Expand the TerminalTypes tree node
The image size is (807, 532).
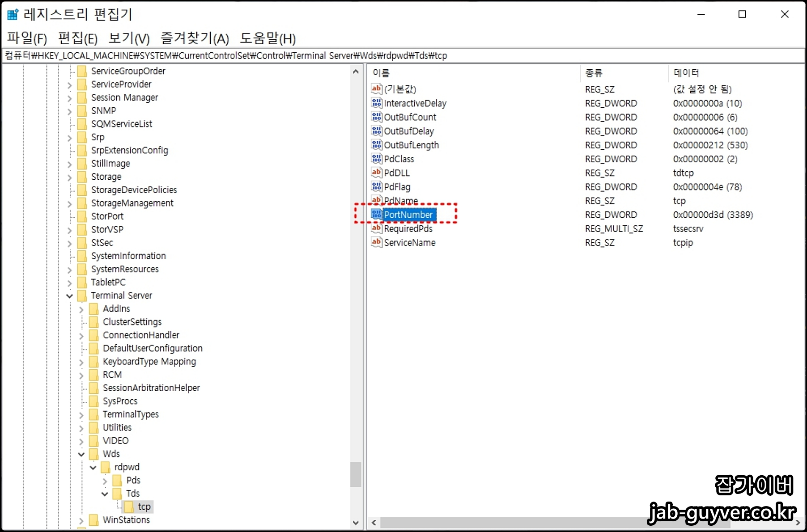pyautogui.click(x=81, y=415)
